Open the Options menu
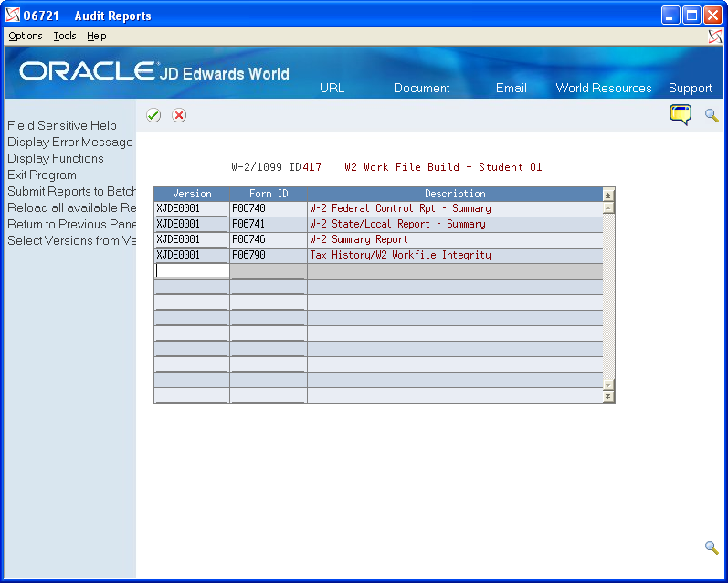 26,36
